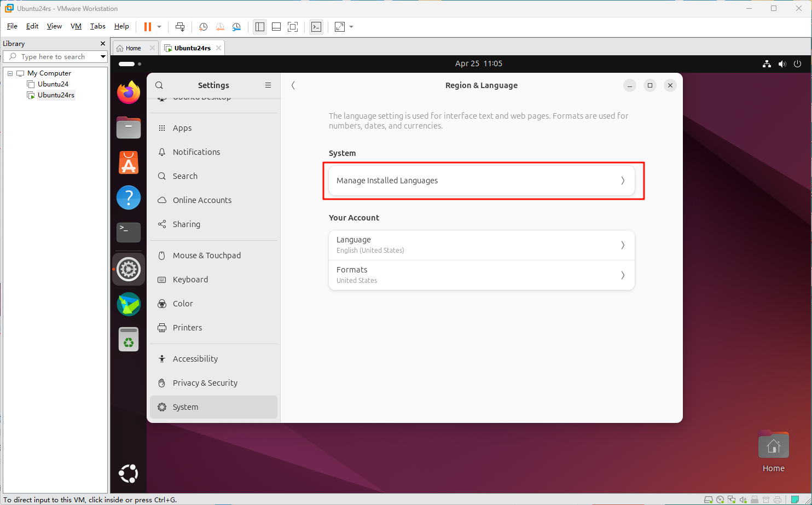Open the Printers settings panel
The width and height of the screenshot is (812, 505).
[214, 328]
